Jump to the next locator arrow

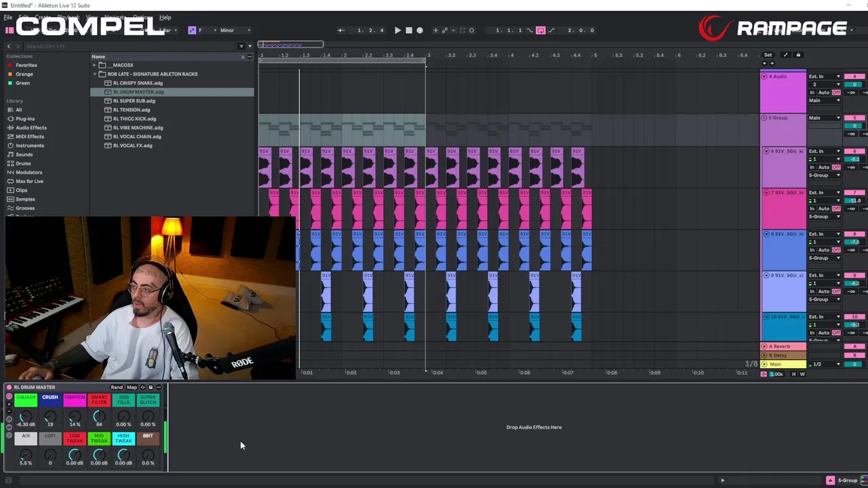771,64
